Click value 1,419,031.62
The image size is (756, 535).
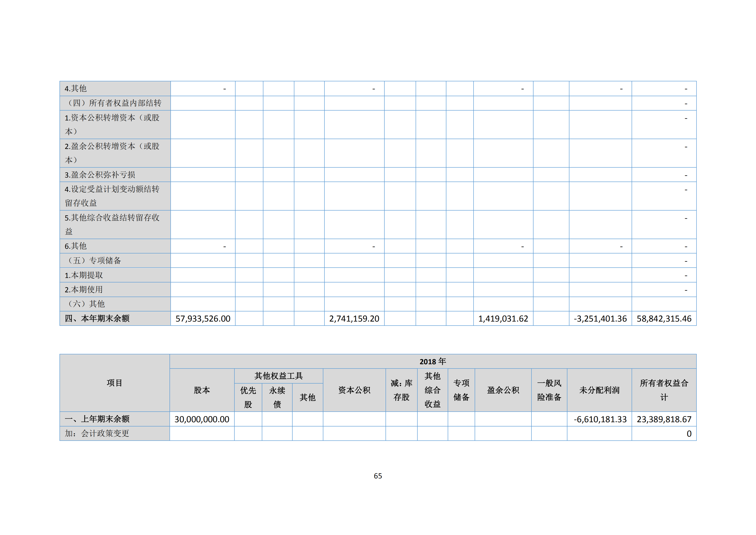click(503, 319)
